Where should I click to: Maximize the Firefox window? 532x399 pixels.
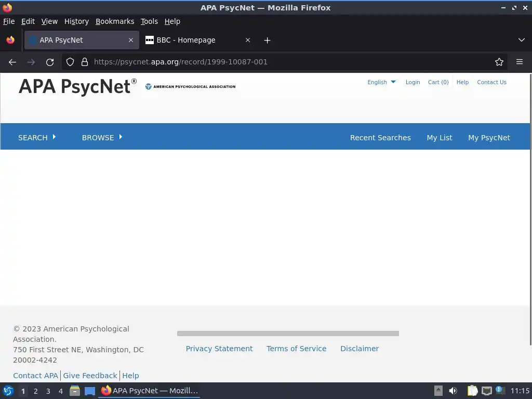point(514,7)
